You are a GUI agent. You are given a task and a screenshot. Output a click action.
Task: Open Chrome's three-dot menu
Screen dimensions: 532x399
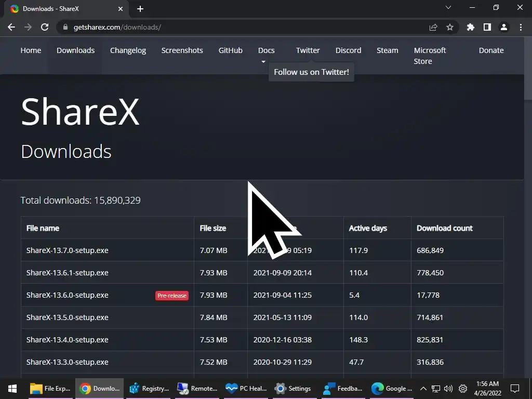(x=521, y=27)
